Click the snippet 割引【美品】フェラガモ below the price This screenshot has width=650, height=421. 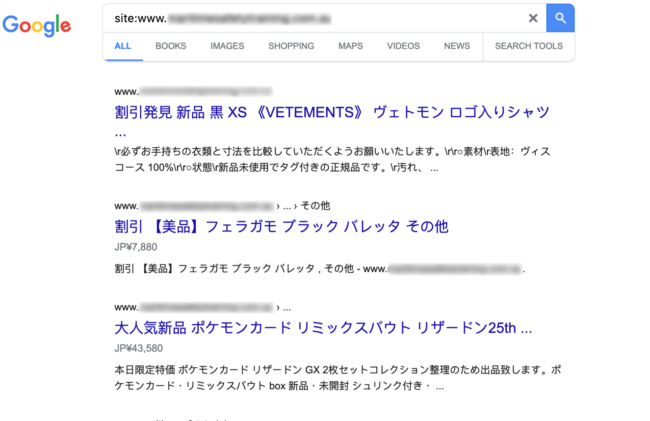(x=320, y=269)
